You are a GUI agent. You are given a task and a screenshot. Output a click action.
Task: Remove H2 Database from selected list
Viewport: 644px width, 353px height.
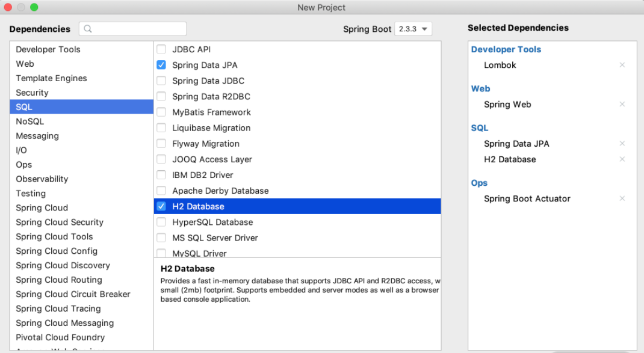(622, 159)
